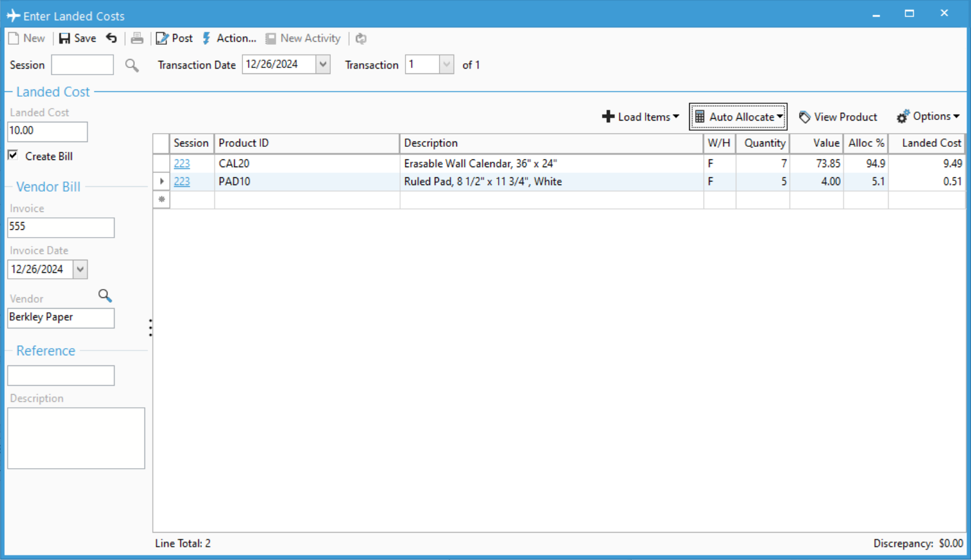Open the Load Items dropdown

(x=640, y=117)
